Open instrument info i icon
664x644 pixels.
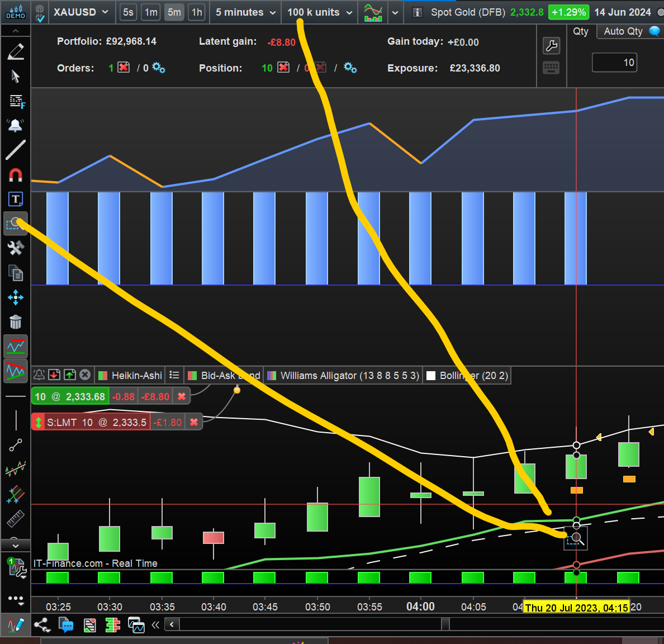click(417, 12)
